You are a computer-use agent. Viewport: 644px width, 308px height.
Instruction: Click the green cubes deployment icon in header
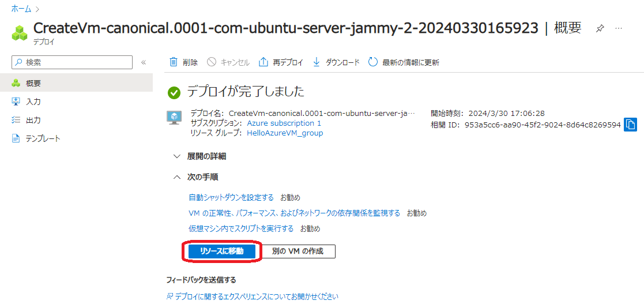click(x=19, y=33)
